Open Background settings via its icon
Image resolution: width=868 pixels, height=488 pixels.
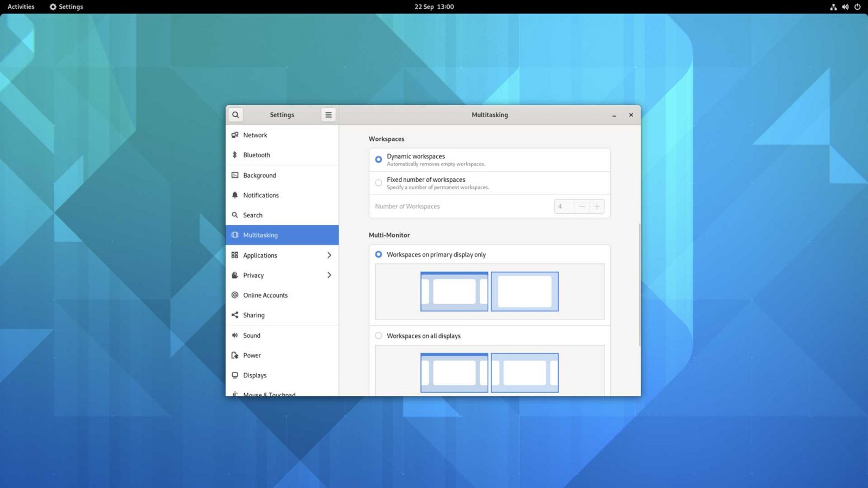(x=235, y=175)
